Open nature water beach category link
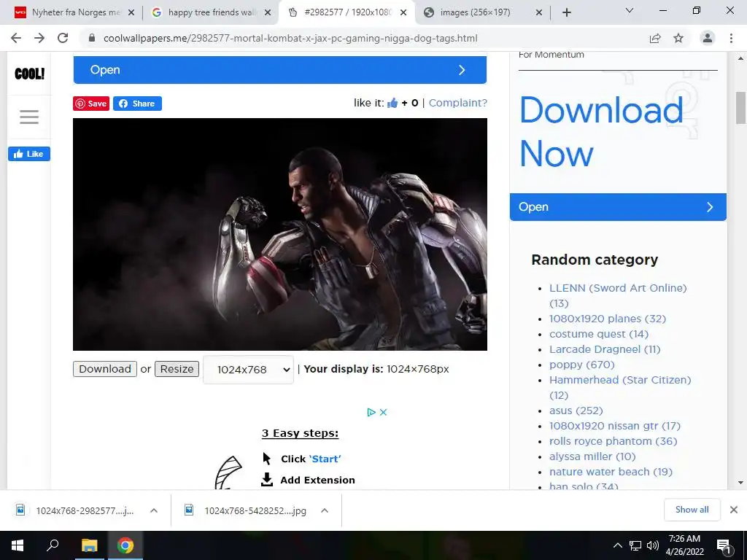This screenshot has width=747, height=560. (x=611, y=472)
